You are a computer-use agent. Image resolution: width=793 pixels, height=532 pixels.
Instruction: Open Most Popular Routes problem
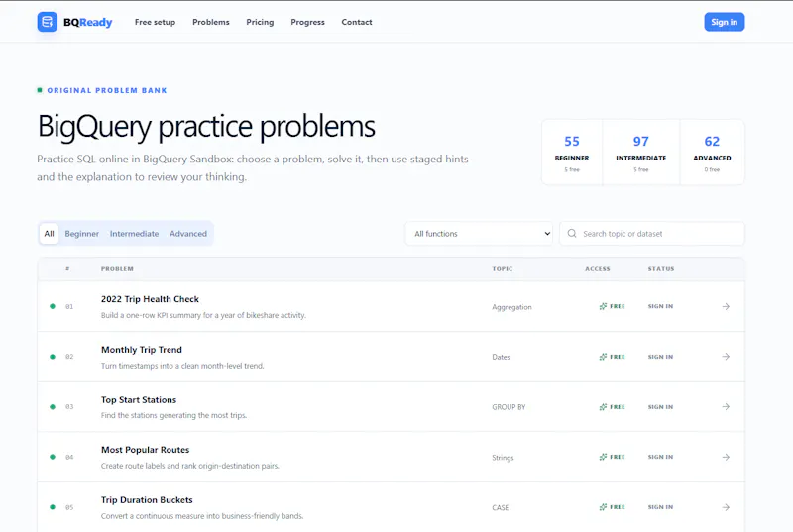click(x=145, y=450)
